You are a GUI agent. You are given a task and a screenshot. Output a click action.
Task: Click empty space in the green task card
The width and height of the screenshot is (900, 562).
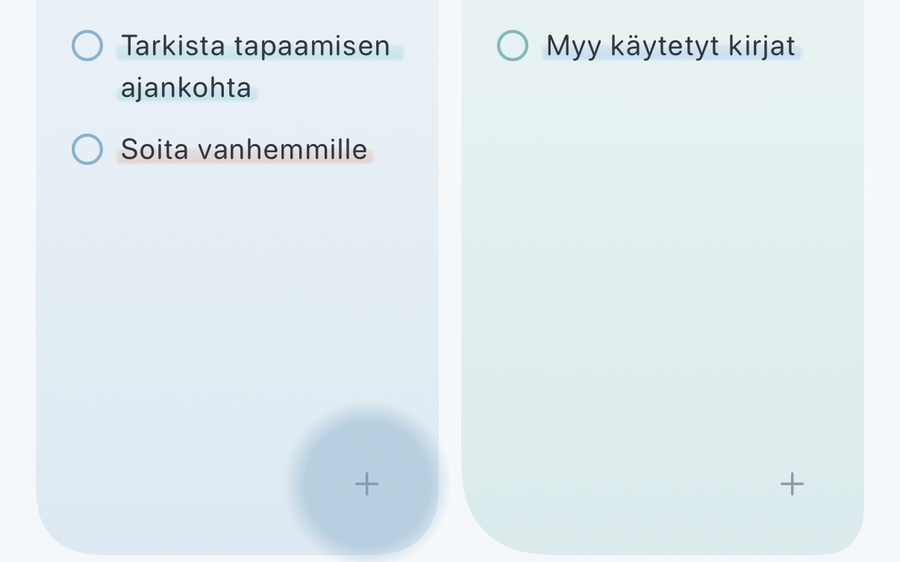pyautogui.click(x=663, y=258)
